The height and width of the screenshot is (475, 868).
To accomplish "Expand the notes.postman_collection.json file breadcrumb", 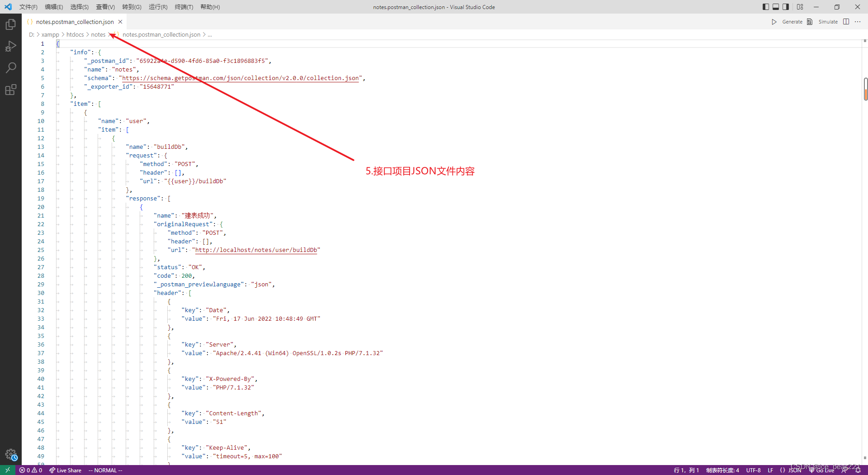I will [161, 35].
